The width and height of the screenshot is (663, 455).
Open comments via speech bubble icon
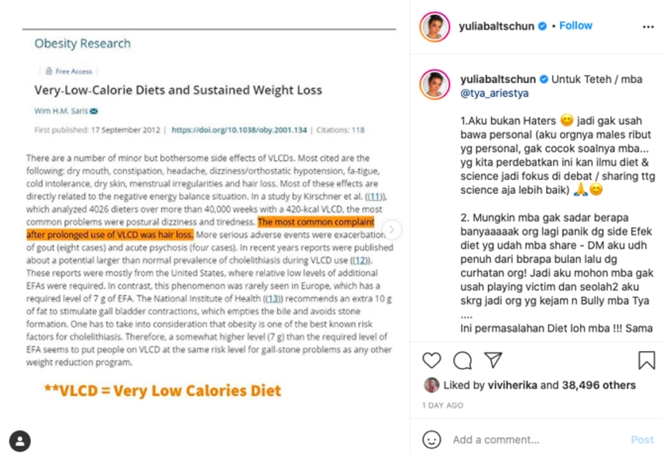pyautogui.click(x=462, y=360)
